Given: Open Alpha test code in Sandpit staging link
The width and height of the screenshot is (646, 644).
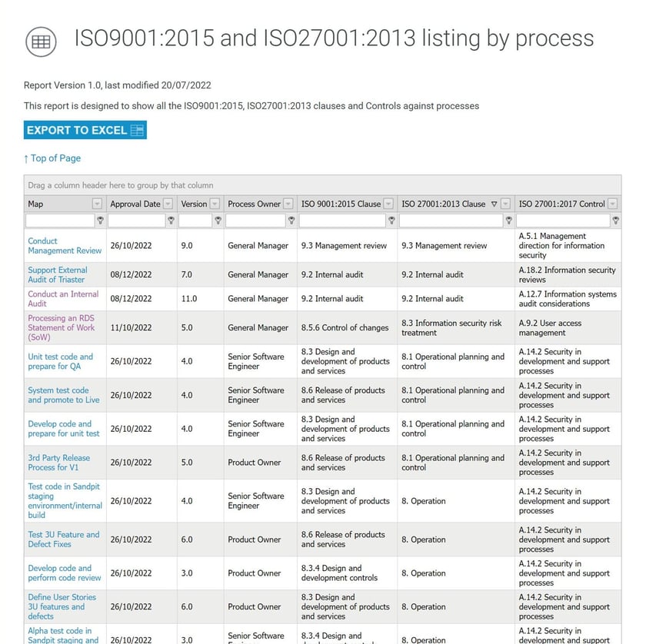Looking at the screenshot, I should point(63,636).
